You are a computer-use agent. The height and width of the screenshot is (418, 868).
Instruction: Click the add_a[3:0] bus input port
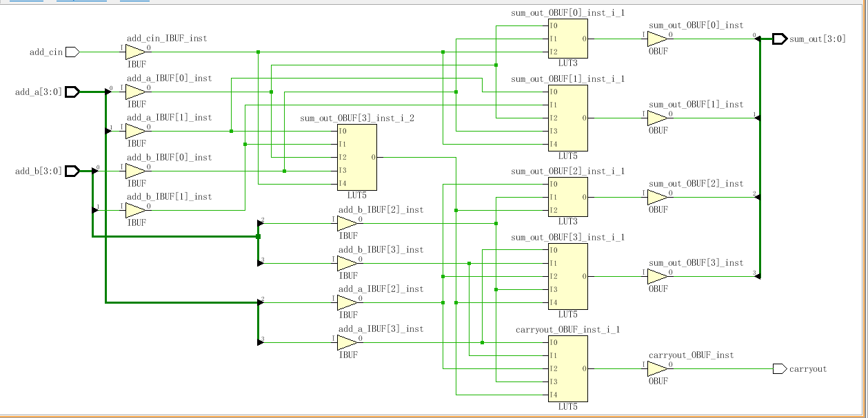pos(72,92)
